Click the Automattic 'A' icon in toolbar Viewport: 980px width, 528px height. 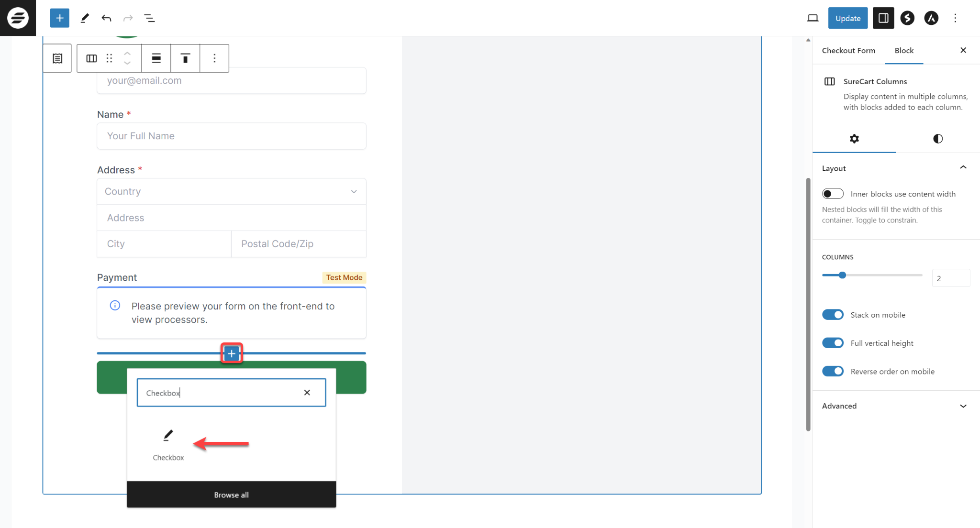tap(931, 18)
